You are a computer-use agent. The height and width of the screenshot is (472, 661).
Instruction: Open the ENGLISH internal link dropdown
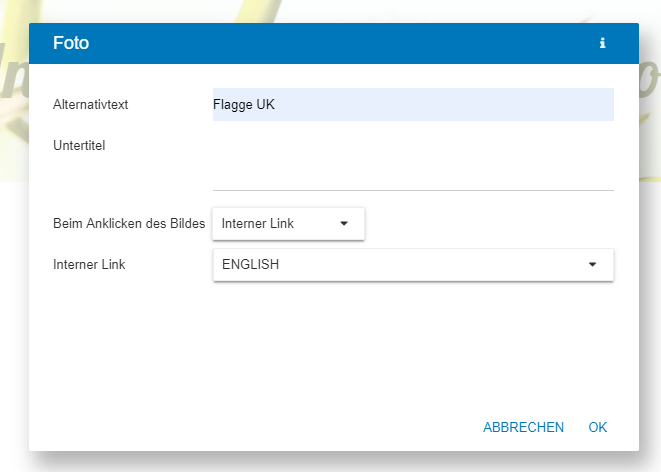tap(413, 265)
